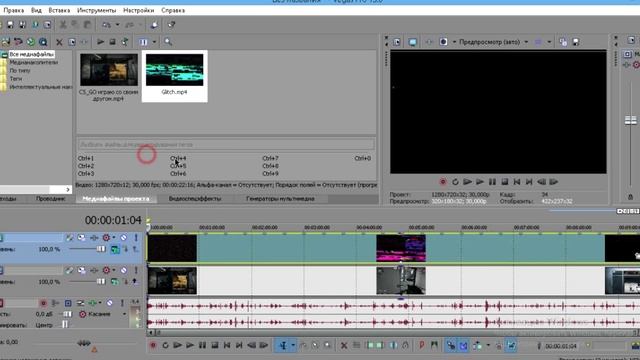The image size is (640, 360).
Task: Click the Cut scissors icon in the main toolbar
Action: [x=63, y=25]
